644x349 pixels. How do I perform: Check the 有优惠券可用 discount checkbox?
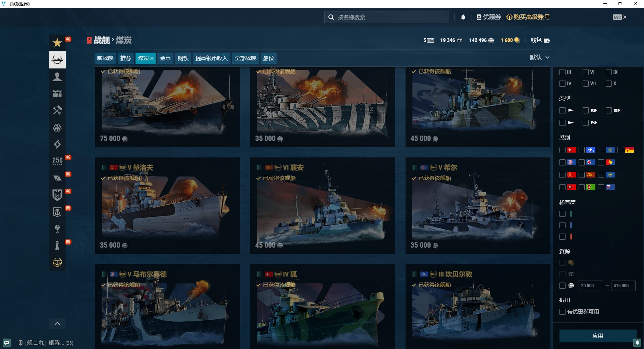click(x=562, y=312)
